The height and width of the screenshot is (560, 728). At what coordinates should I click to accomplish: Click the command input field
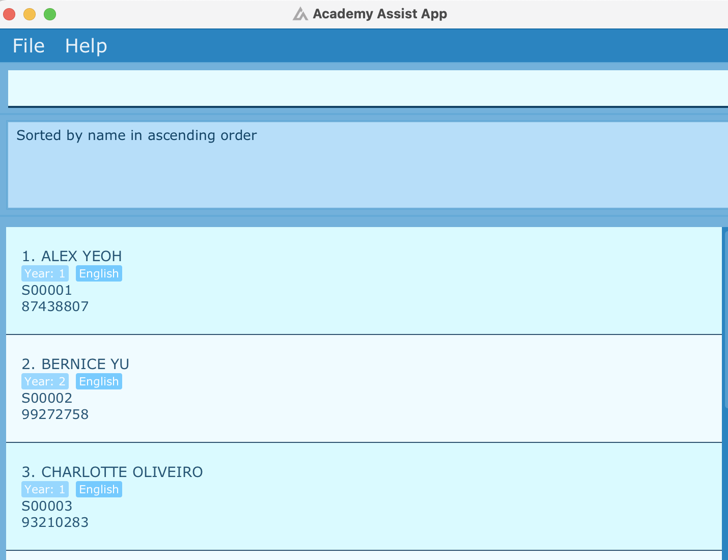tap(368, 89)
